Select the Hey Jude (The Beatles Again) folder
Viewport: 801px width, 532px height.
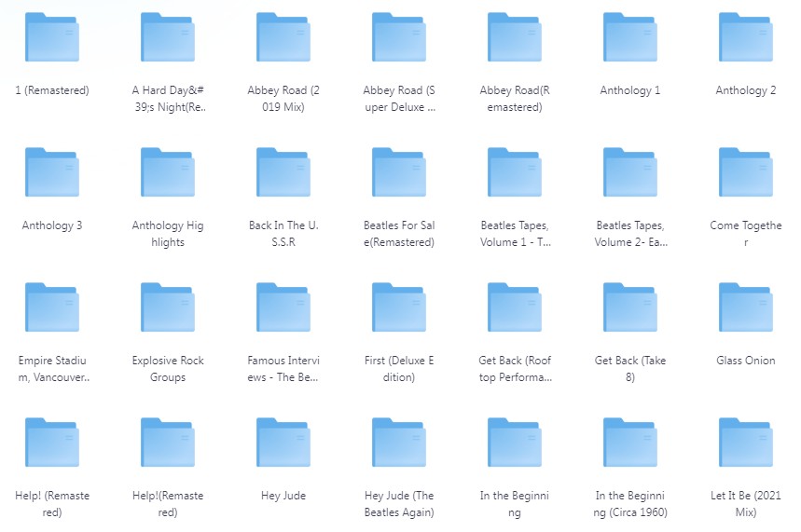click(399, 443)
